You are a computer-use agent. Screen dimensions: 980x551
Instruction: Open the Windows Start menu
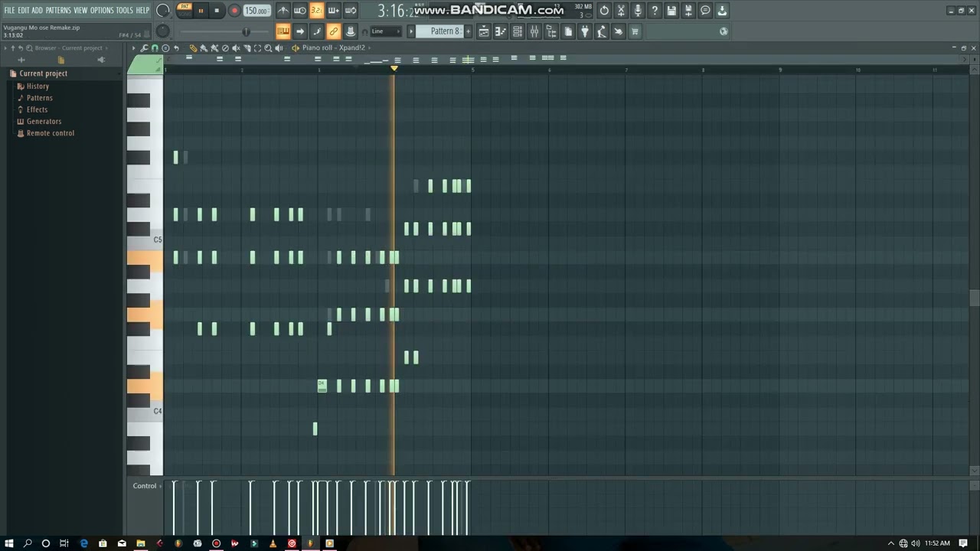[x=9, y=543]
